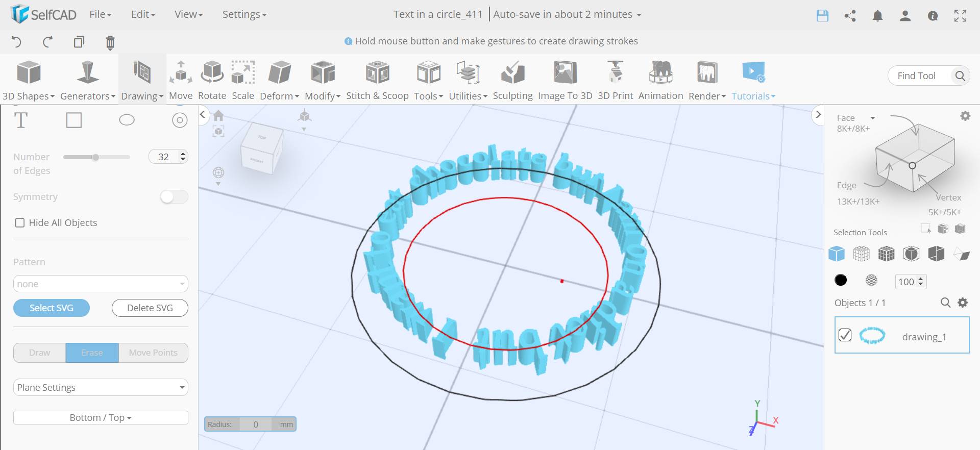
Task: Open the File menu
Action: pyautogui.click(x=100, y=14)
